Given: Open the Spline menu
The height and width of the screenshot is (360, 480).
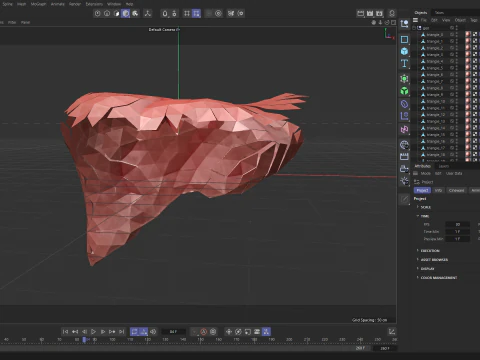Looking at the screenshot, I should [7, 4].
